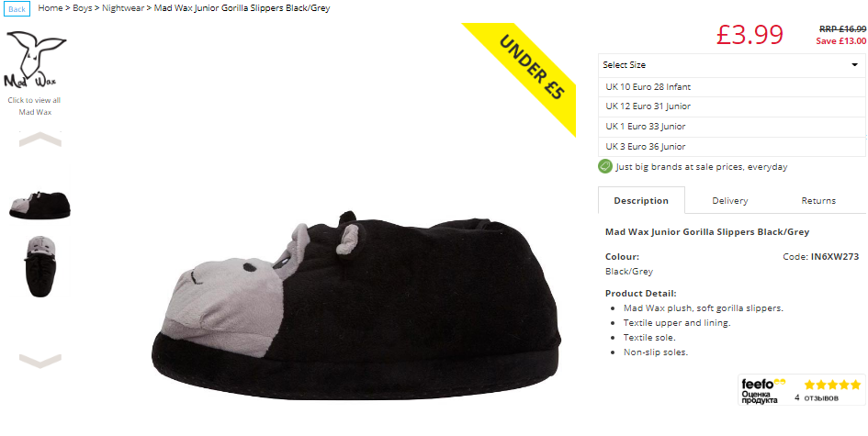Show the side view slipper thumbnail

coord(39,205)
